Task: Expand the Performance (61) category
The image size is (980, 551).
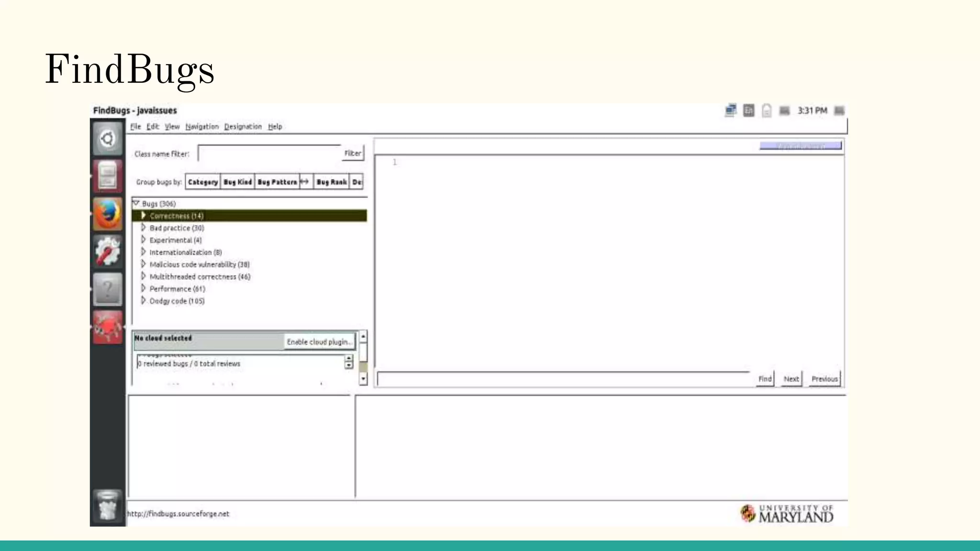Action: [x=143, y=288]
